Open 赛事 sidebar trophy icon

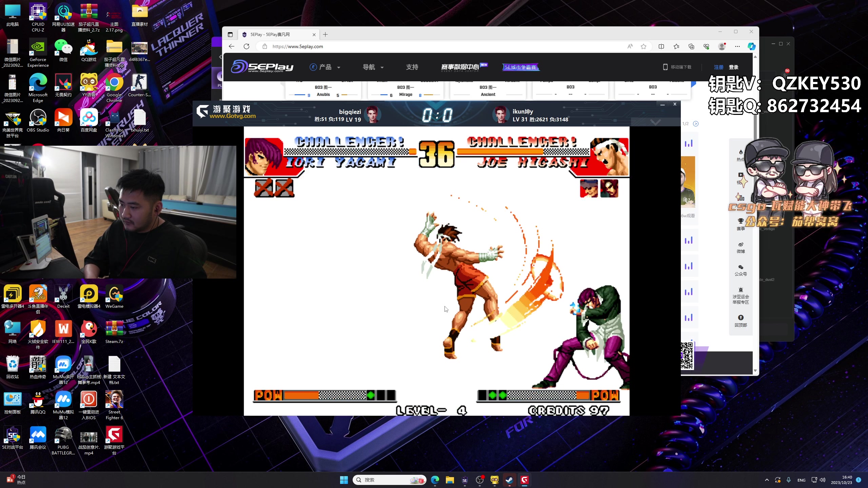(x=741, y=224)
